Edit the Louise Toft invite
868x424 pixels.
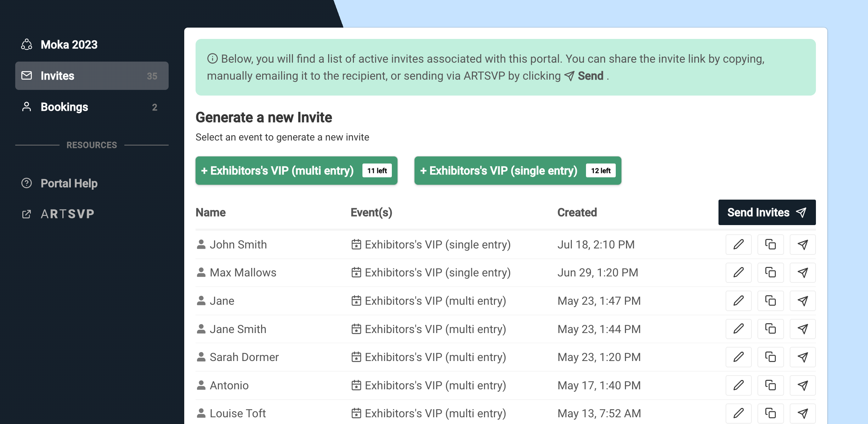(738, 413)
